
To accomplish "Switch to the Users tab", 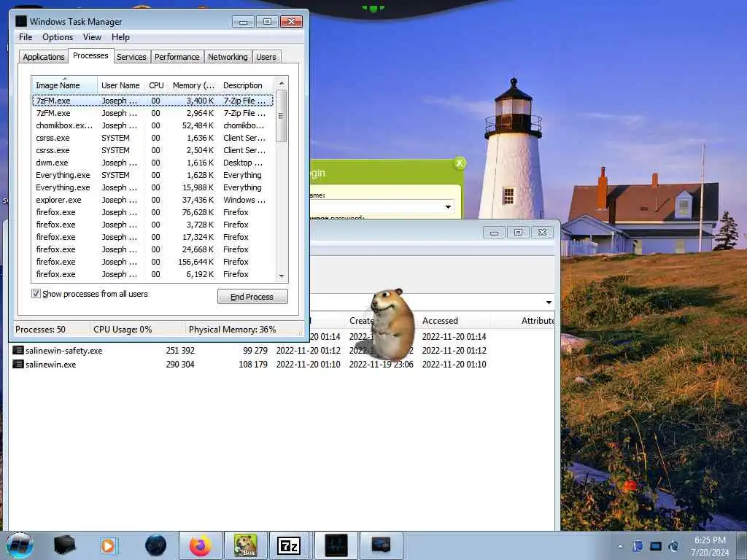I will (266, 57).
